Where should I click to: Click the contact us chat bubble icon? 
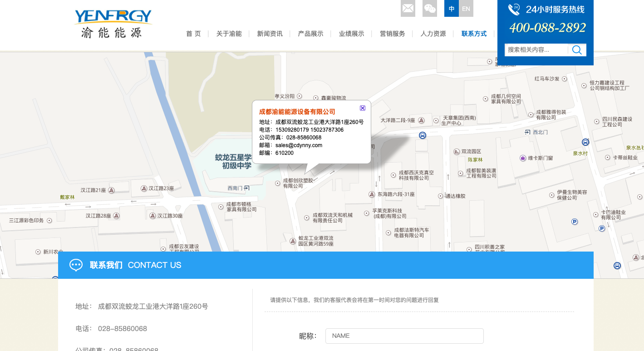pos(76,265)
